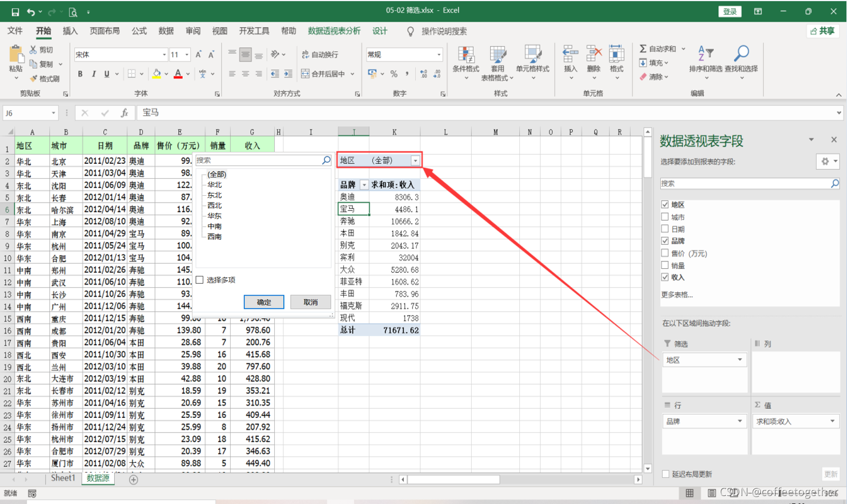Switch to the 数据透视表分析 ribbon tab
The width and height of the screenshot is (847, 504).
334,31
